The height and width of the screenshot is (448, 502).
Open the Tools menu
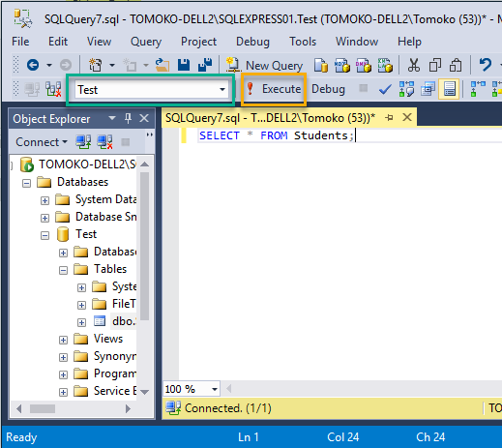(x=303, y=42)
